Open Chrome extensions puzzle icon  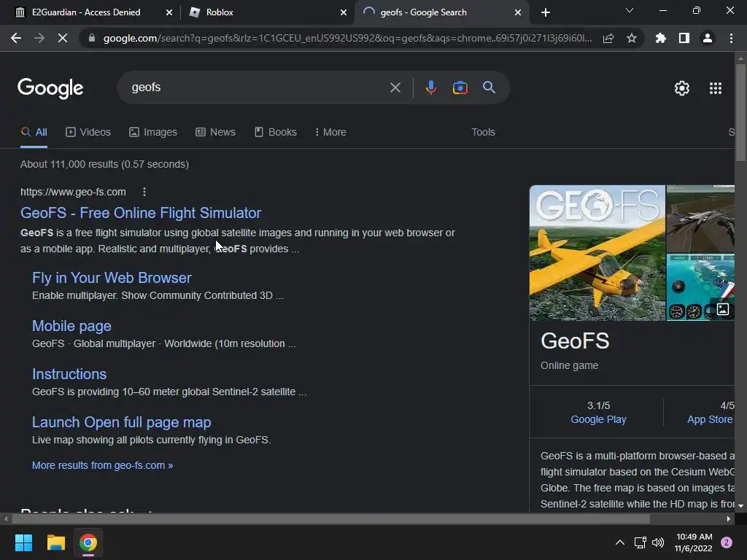661,38
